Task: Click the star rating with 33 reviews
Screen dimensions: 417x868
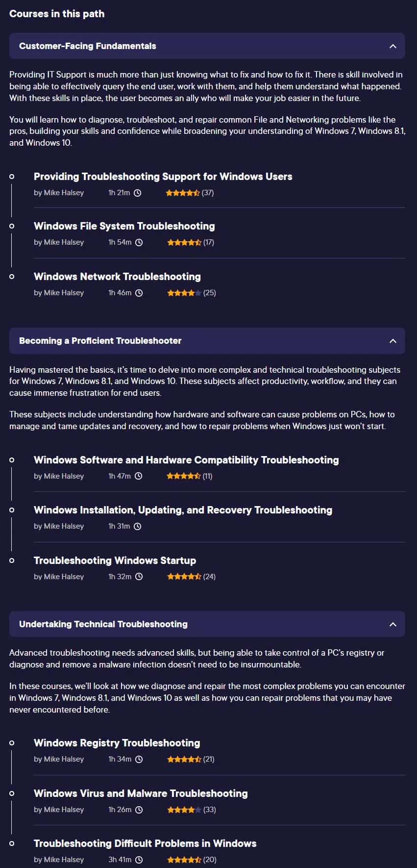Action: (x=192, y=810)
